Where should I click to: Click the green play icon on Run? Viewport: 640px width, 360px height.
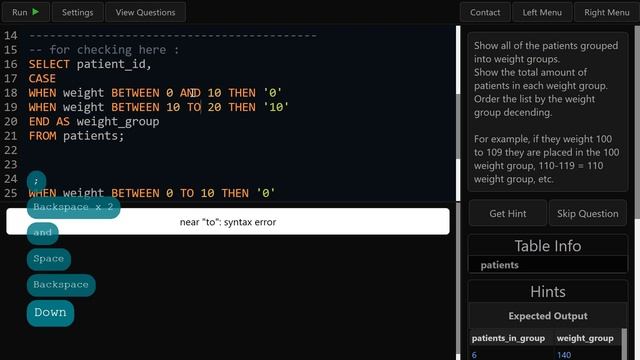coord(36,12)
